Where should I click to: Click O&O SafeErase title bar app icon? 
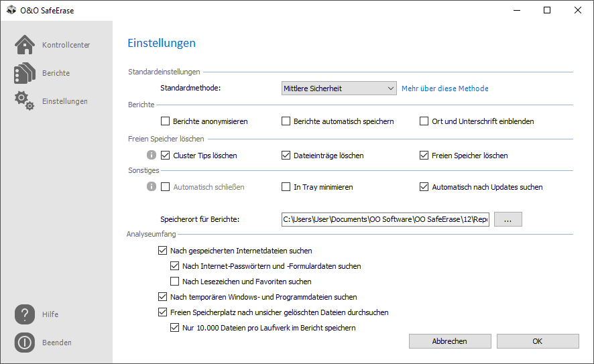[x=11, y=10]
